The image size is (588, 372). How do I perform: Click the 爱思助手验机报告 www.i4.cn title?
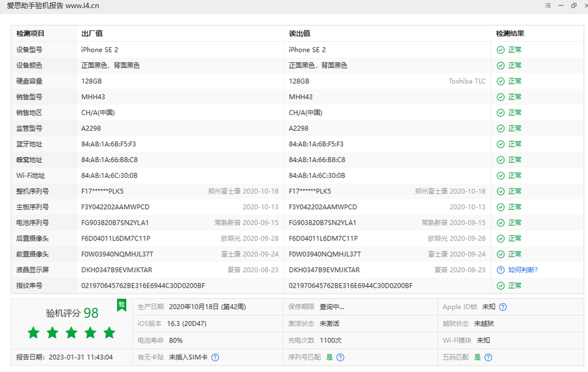click(53, 6)
